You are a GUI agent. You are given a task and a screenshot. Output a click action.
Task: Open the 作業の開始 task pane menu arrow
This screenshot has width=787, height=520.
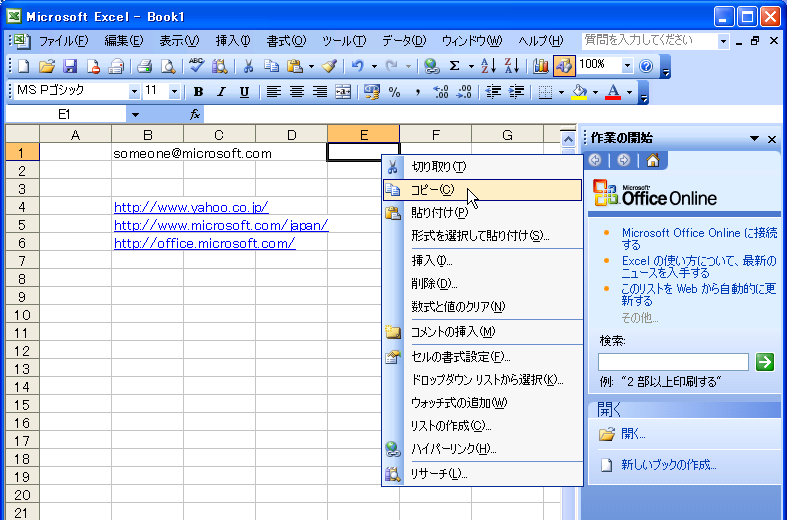754,139
